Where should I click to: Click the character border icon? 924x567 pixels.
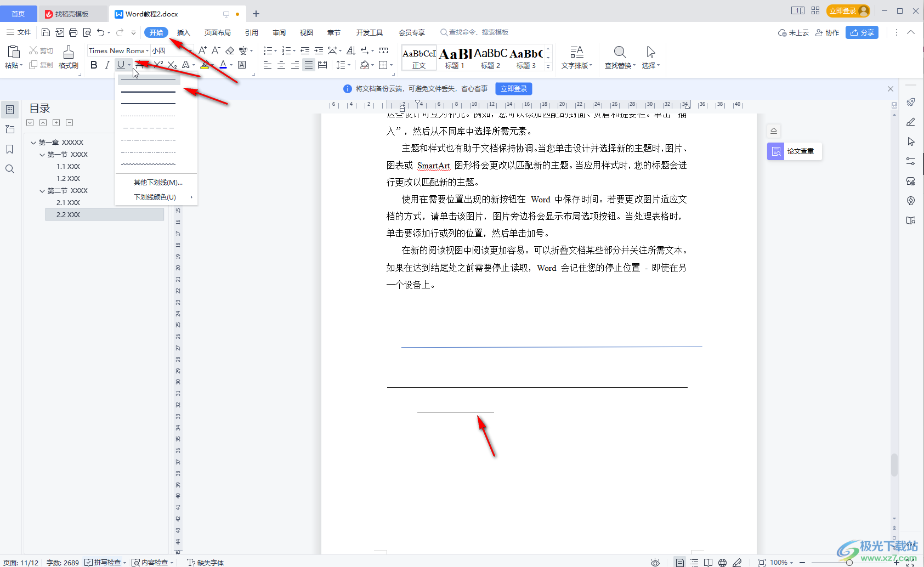pyautogui.click(x=242, y=65)
